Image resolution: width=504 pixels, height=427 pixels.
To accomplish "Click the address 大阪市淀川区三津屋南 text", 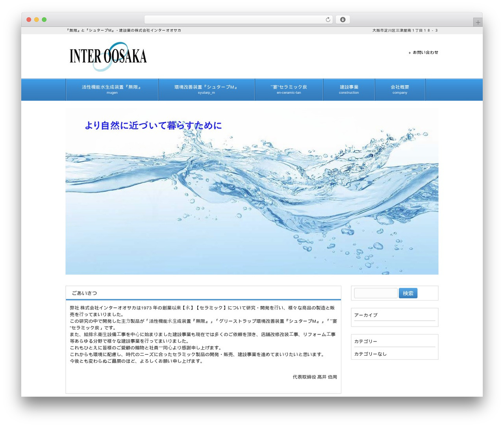I will 405,30.
